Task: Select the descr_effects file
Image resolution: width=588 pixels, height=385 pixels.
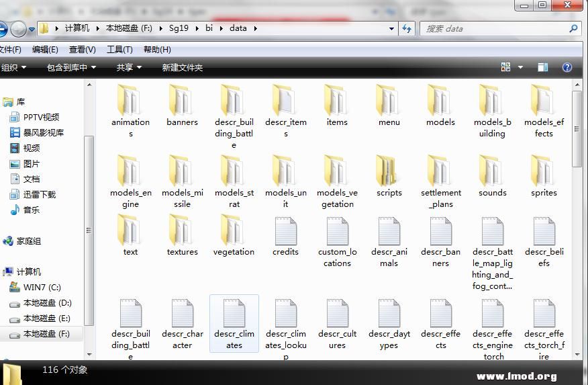Action: (x=440, y=323)
